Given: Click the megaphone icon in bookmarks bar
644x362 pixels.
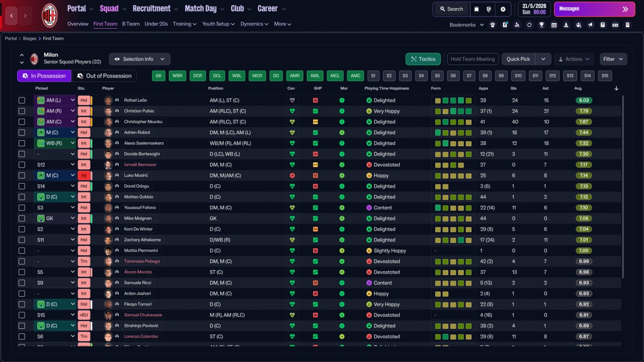Looking at the screenshot, I should coord(590,25).
